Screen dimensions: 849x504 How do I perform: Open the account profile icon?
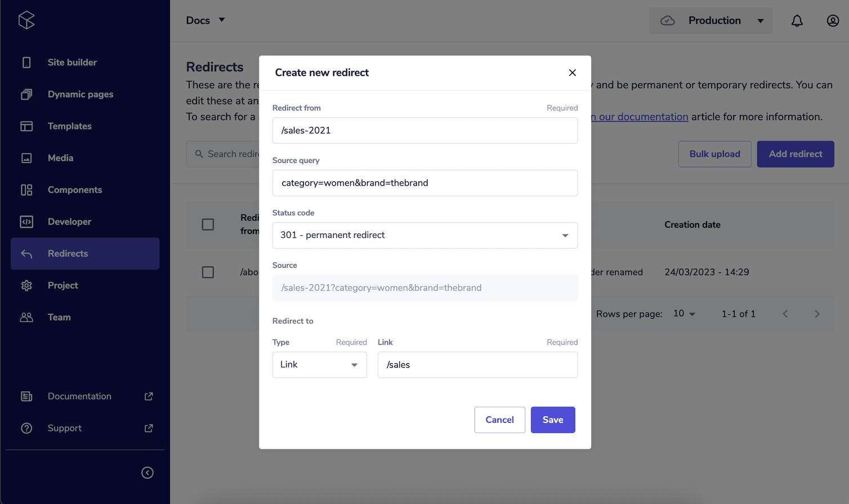[833, 20]
